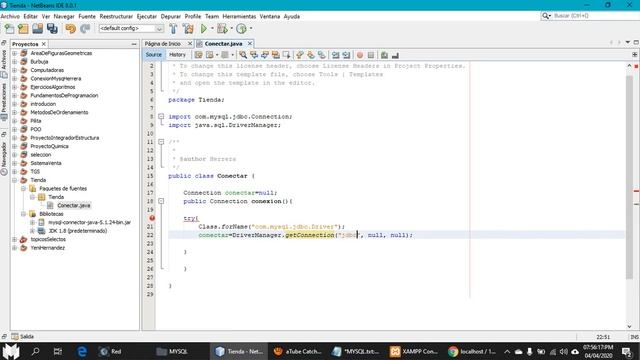
Task: Open the Depurar menu
Action: pyautogui.click(x=171, y=16)
